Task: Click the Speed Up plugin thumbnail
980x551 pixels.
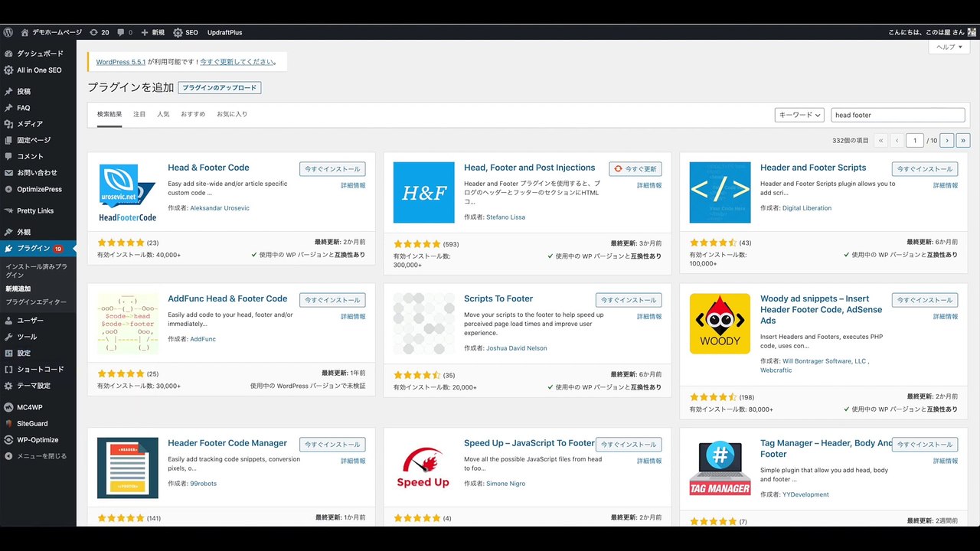Action: click(424, 468)
